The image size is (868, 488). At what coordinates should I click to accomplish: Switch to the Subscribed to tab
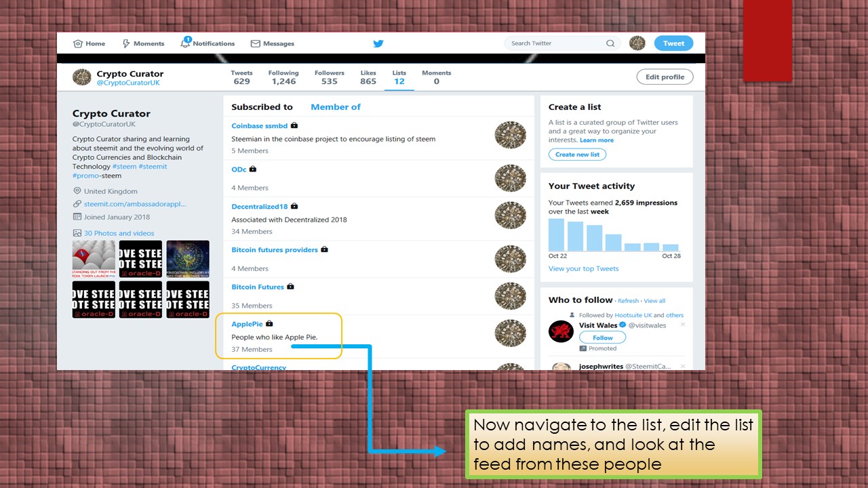(262, 107)
